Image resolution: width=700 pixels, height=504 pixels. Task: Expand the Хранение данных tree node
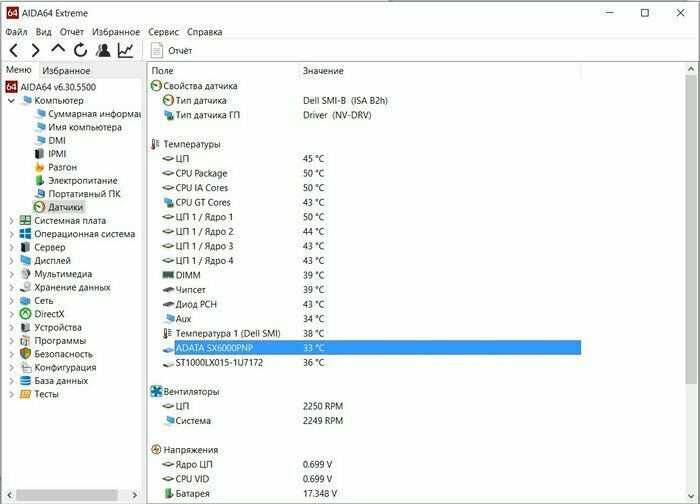pyautogui.click(x=11, y=287)
